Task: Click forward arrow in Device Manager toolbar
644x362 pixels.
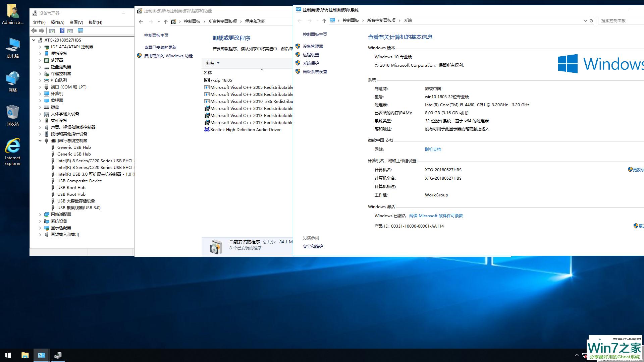Action: pyautogui.click(x=42, y=31)
